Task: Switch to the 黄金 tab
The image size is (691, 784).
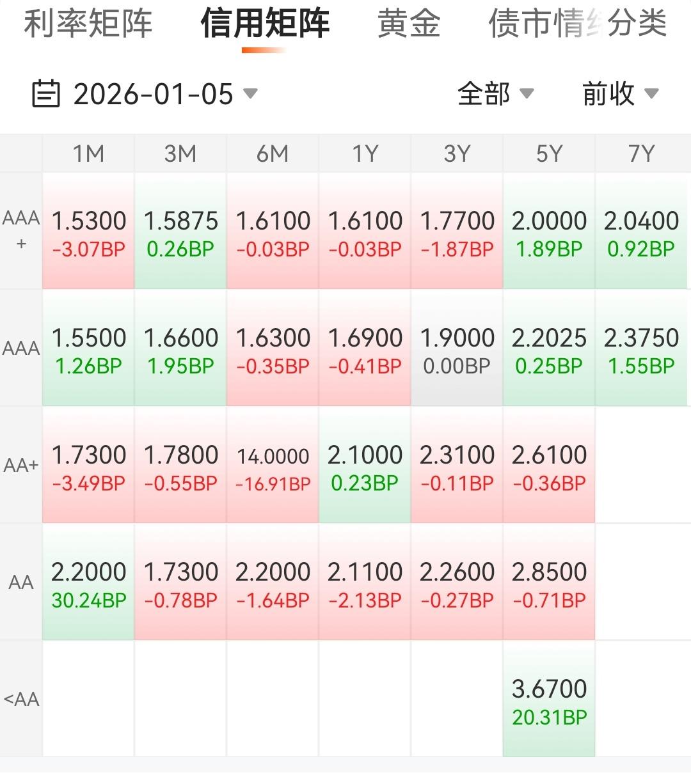Action: click(x=409, y=23)
